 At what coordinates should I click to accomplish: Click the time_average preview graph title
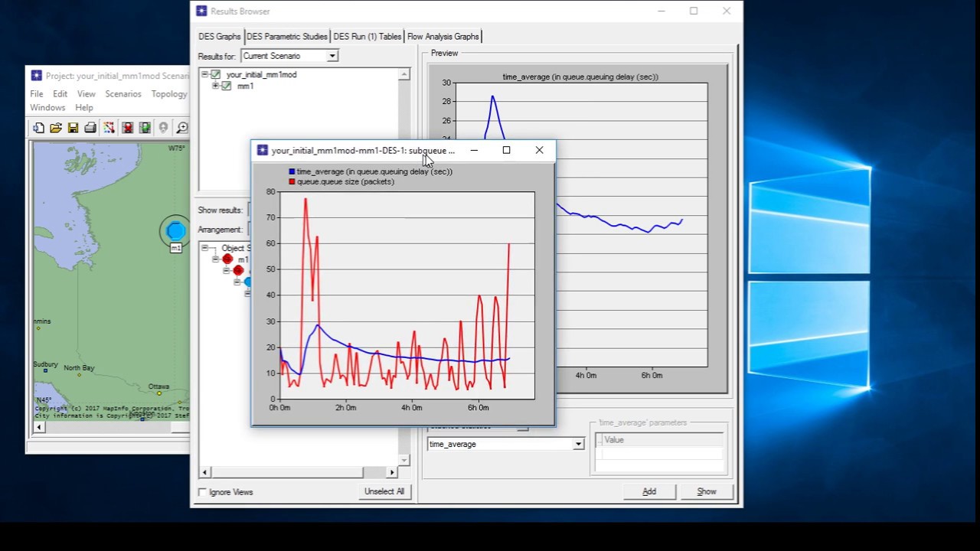pos(580,77)
